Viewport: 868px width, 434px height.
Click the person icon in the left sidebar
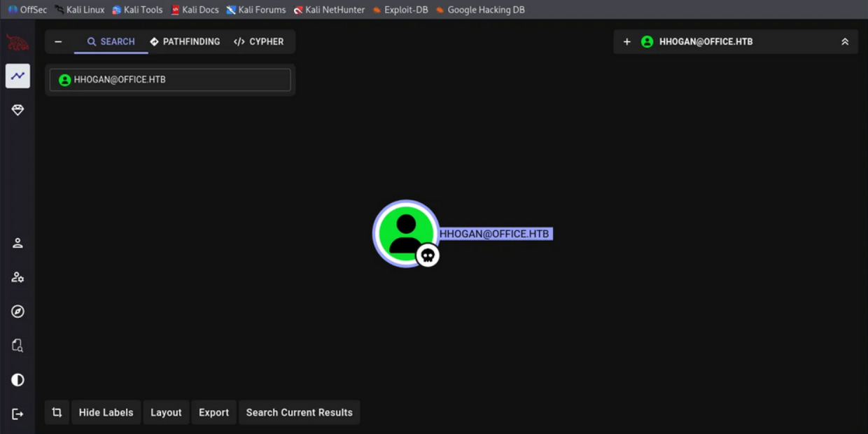tap(17, 243)
